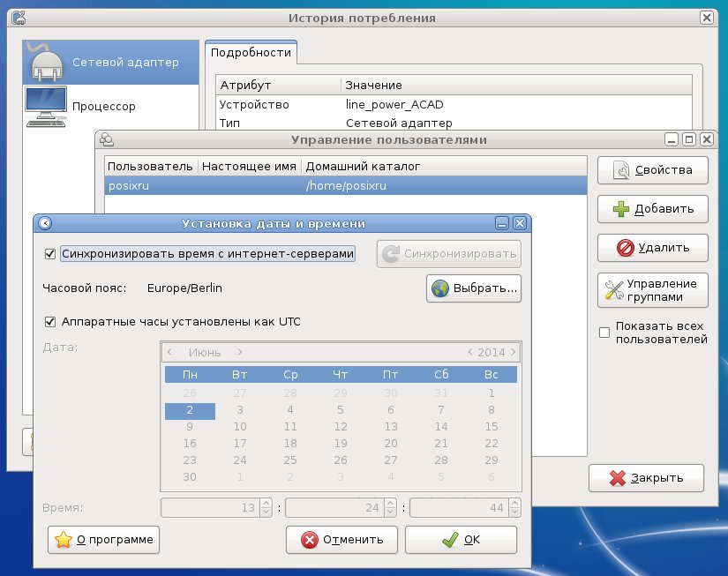This screenshot has width=728, height=576.
Task: Click the Свойства document icon
Action: tap(620, 170)
